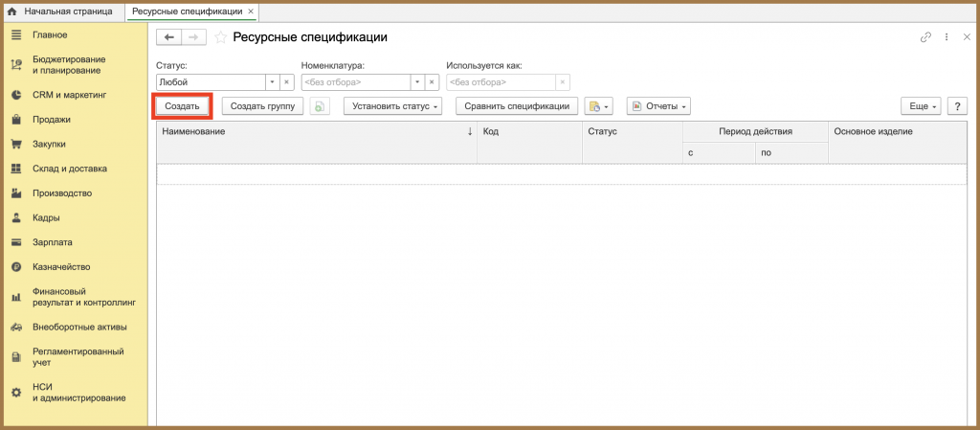Copy link using the chain icon
This screenshot has height=430, width=980.
925,37
